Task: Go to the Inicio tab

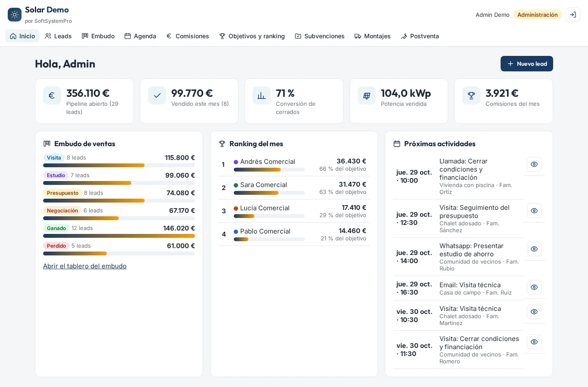Action: click(x=22, y=36)
